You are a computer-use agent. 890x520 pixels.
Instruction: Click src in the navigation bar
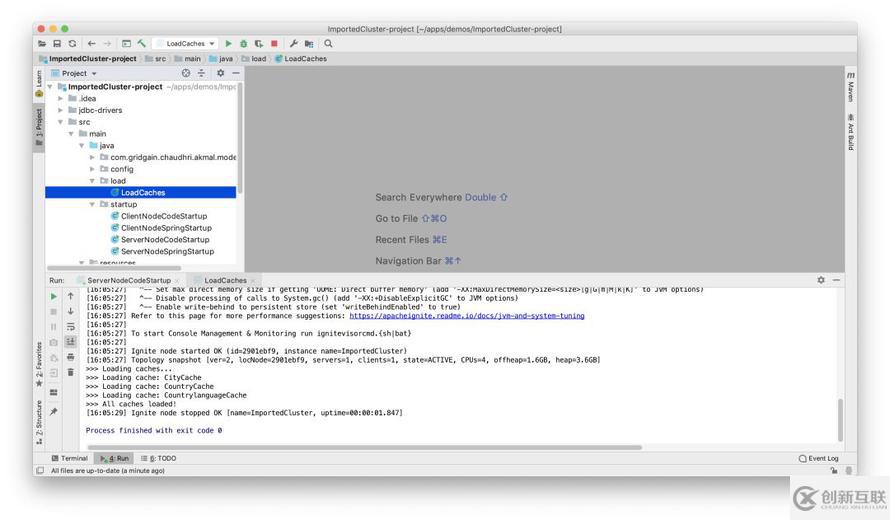(x=156, y=58)
